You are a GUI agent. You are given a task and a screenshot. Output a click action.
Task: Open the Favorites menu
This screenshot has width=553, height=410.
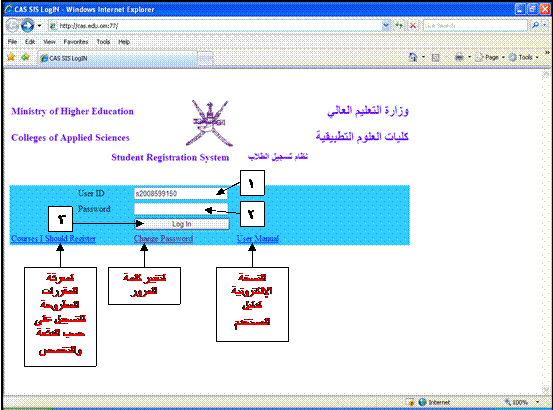(x=76, y=42)
